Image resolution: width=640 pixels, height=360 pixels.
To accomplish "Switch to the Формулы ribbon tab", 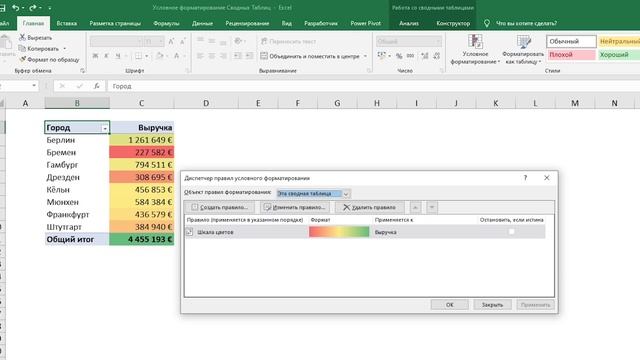I will pyautogui.click(x=166, y=23).
